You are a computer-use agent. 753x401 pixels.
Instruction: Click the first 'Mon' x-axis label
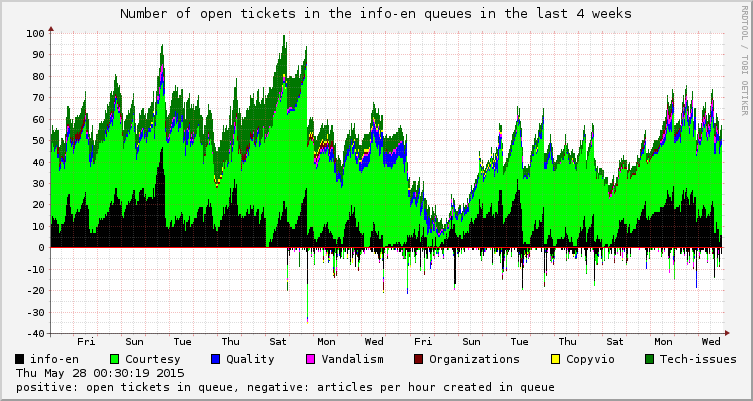click(327, 341)
